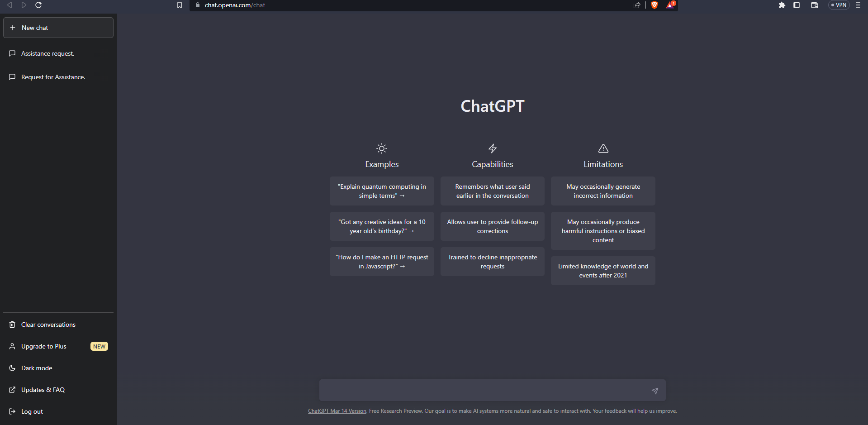
Task: Open Updates & FAQ link
Action: click(x=58, y=390)
